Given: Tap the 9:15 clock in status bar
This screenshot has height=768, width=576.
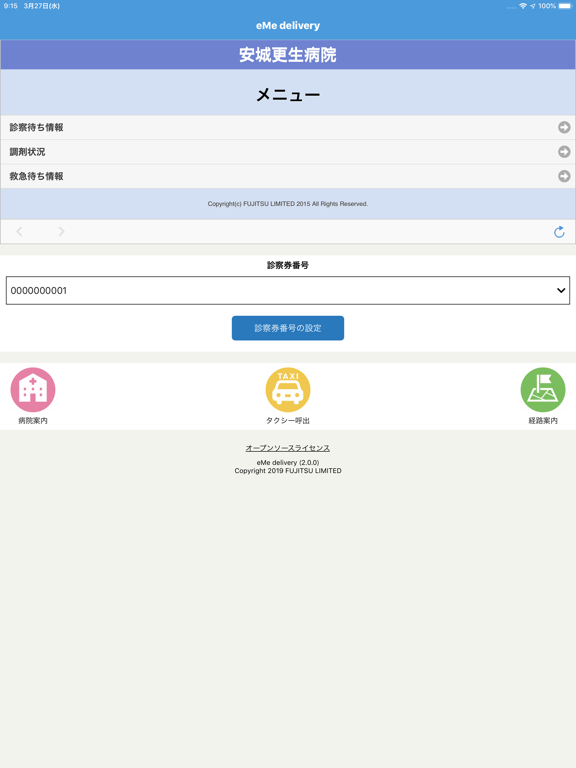Looking at the screenshot, I should pyautogui.click(x=10, y=6).
